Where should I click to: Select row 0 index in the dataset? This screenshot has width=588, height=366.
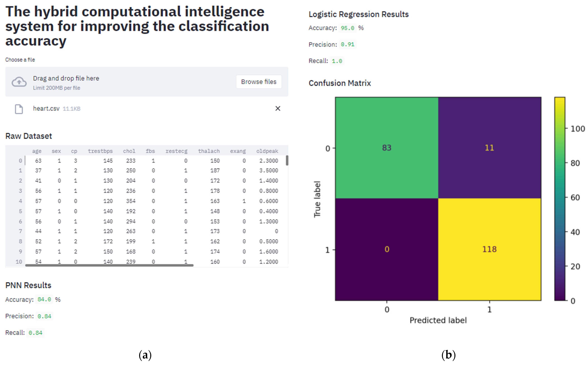(x=20, y=161)
